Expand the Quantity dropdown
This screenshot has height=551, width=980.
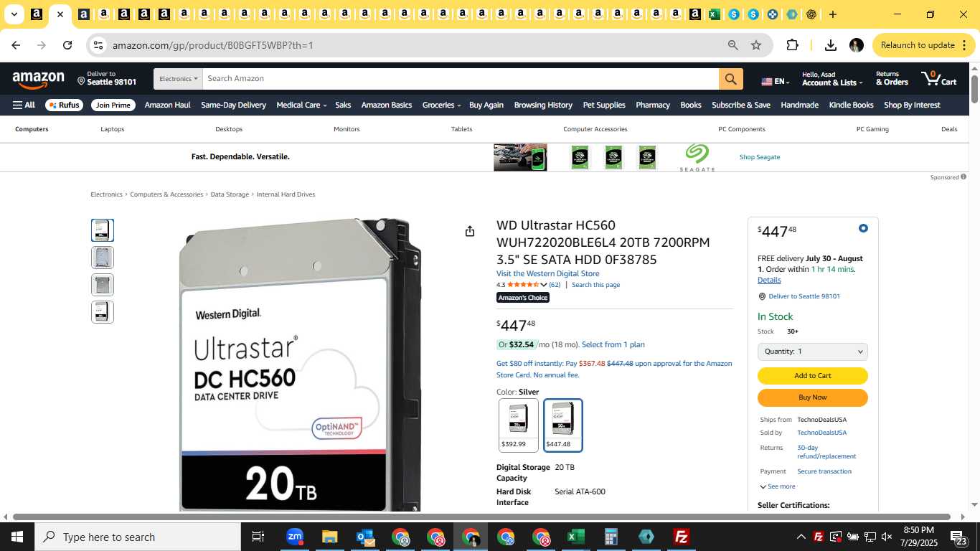813,352
